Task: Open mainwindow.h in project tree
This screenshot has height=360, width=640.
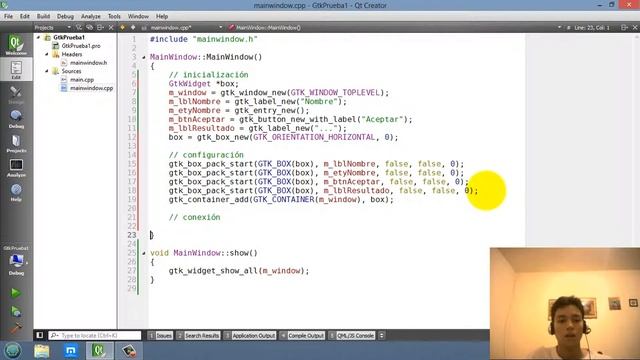Action: [x=88, y=62]
